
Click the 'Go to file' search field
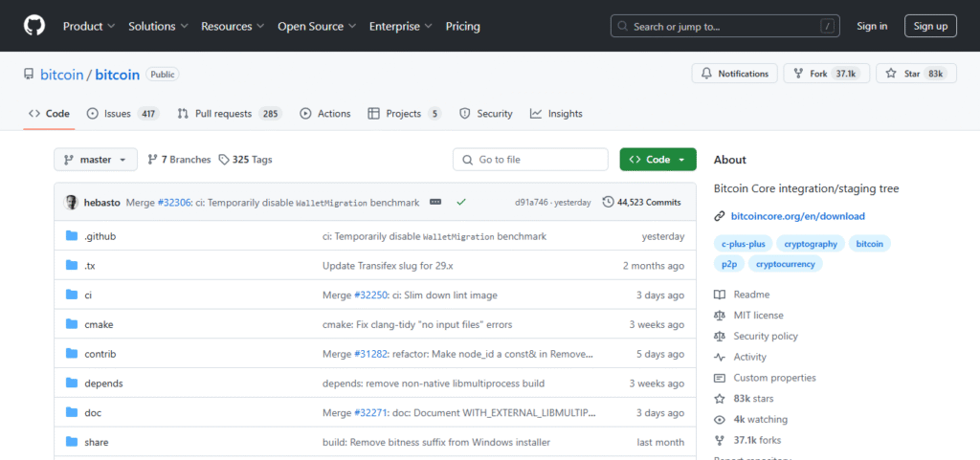(530, 160)
